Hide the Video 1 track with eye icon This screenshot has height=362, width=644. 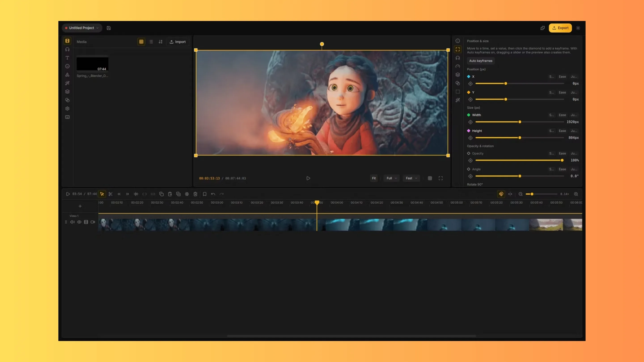(x=79, y=222)
